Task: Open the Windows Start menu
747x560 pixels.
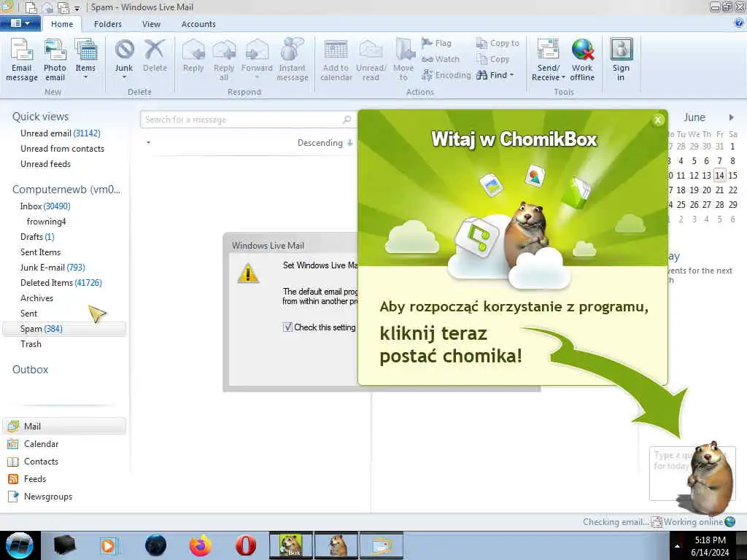Action: pos(19,545)
